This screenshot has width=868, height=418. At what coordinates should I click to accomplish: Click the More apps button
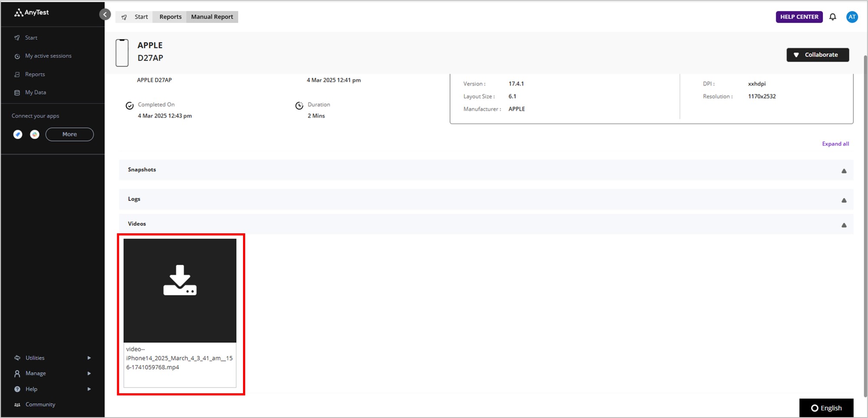coord(69,134)
